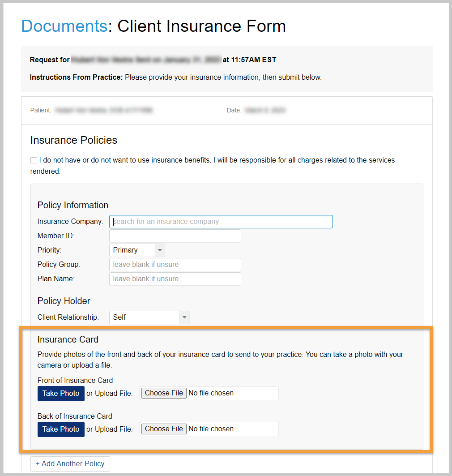Click the Policy Information heading
Screen dimensions: 452x476
[x=72, y=205]
